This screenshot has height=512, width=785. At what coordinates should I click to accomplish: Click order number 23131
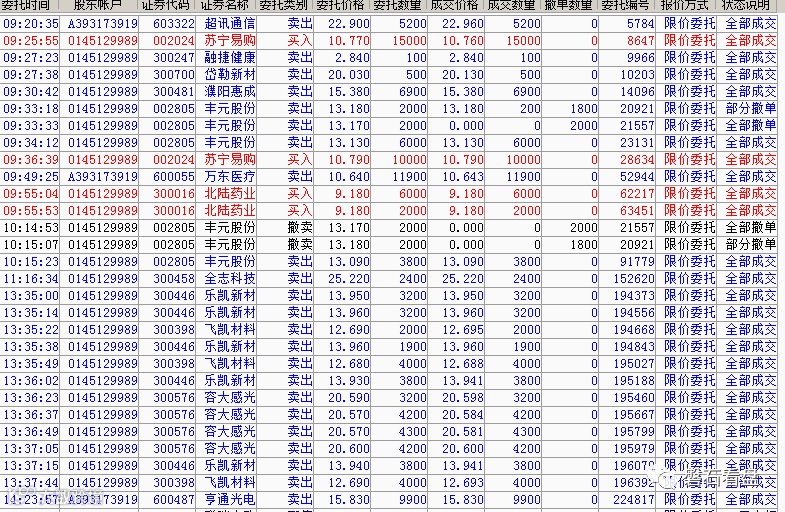click(637, 143)
